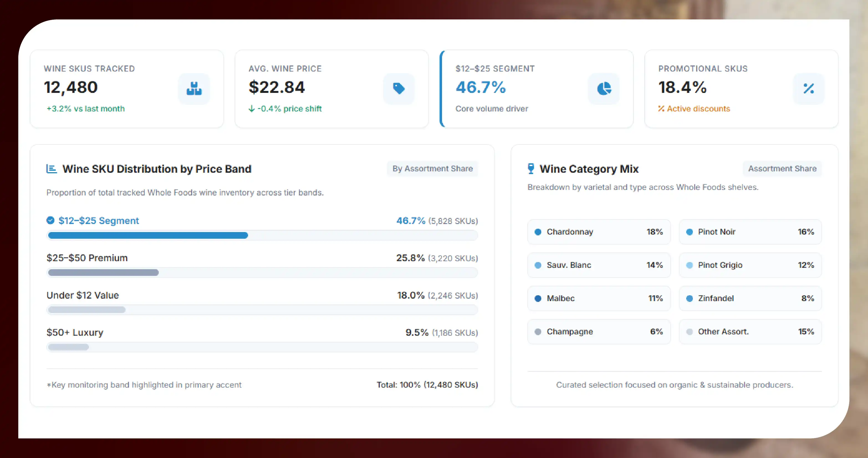Click the +3.2% vs last month text
Viewport: 868px width, 458px height.
pyautogui.click(x=86, y=108)
